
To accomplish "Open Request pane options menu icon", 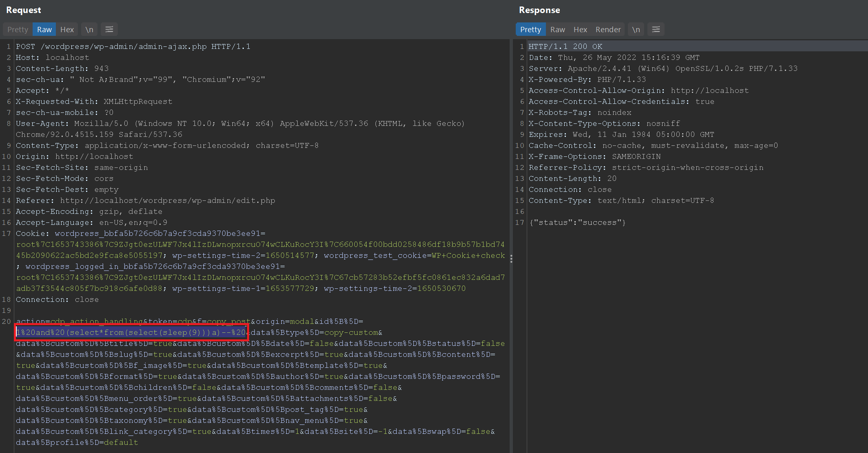I will (x=109, y=29).
